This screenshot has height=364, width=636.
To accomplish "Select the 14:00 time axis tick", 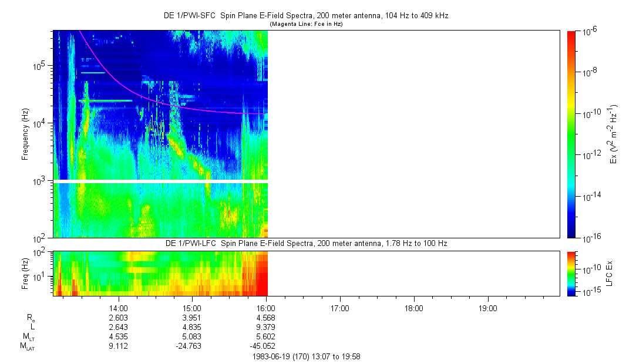I will click(x=119, y=308).
